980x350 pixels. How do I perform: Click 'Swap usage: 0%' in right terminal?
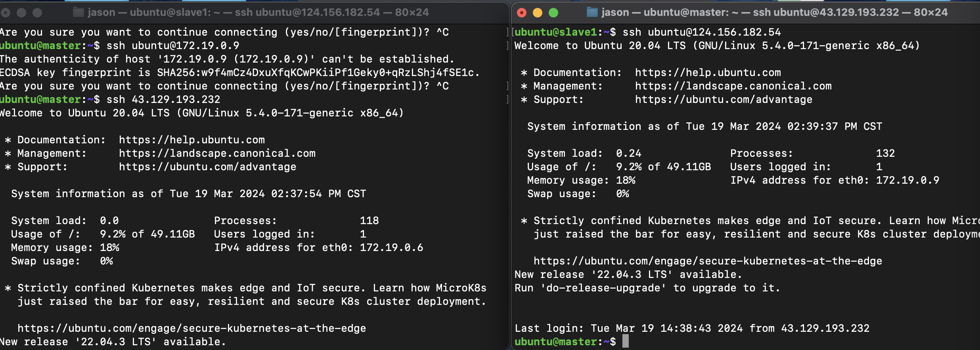coord(578,194)
